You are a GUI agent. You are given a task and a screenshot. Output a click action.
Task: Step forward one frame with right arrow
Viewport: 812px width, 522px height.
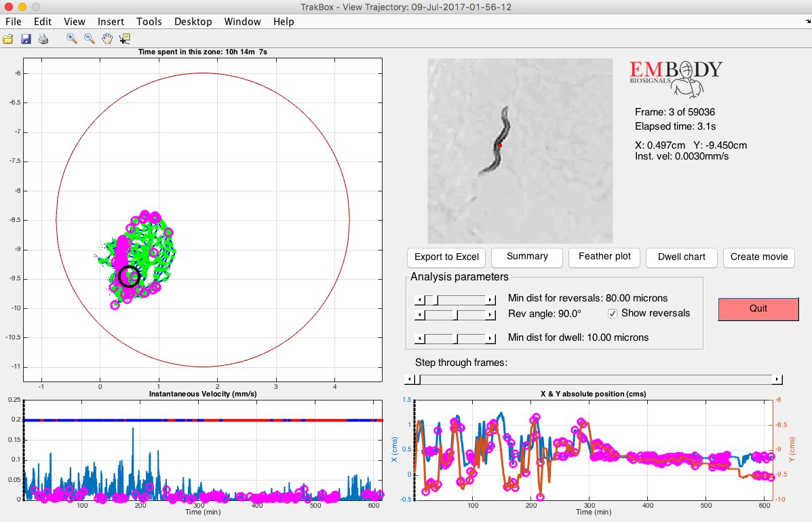click(x=777, y=379)
